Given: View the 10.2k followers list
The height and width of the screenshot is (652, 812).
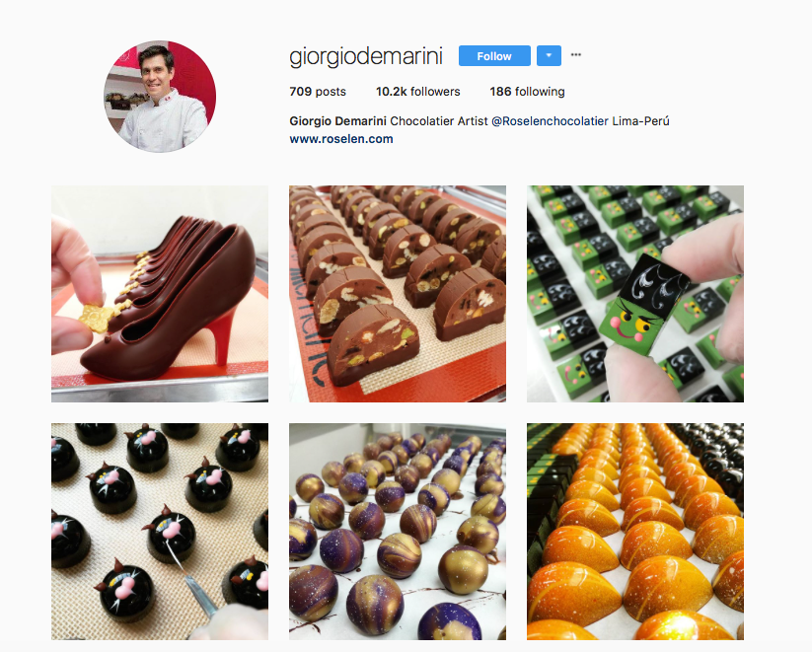Looking at the screenshot, I should coord(418,92).
